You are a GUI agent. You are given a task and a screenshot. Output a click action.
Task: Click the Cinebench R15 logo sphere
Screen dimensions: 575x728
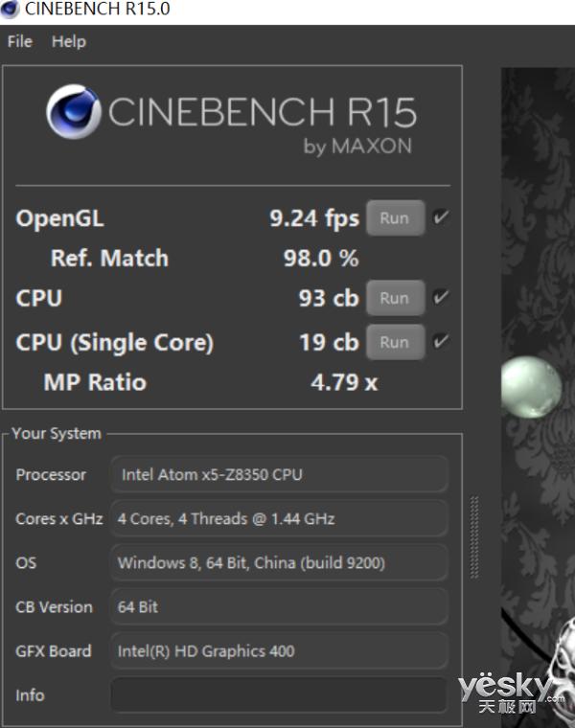[74, 111]
